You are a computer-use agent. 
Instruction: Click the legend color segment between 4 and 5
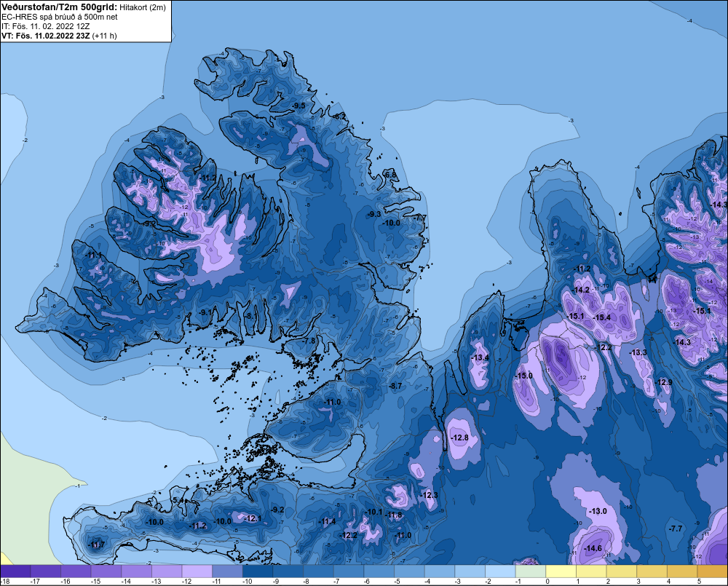point(682,571)
